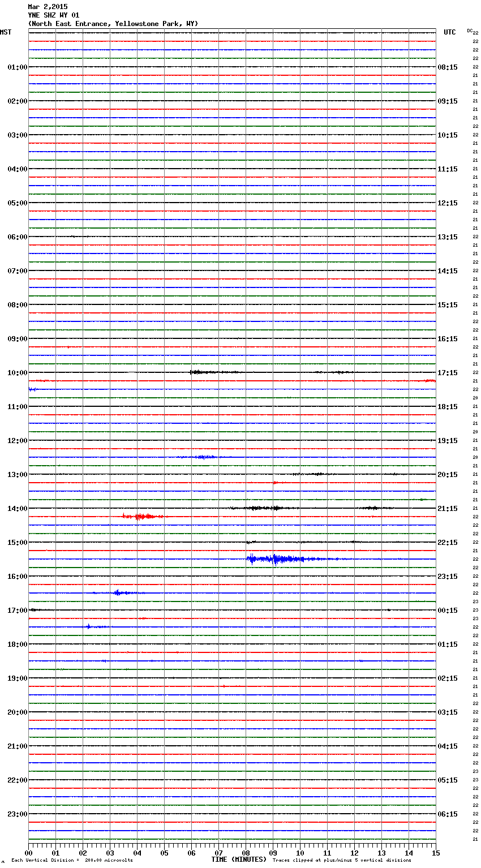Click the 15:15 UTC time label
Viewport: 481px width, 868px height.
tap(448, 305)
